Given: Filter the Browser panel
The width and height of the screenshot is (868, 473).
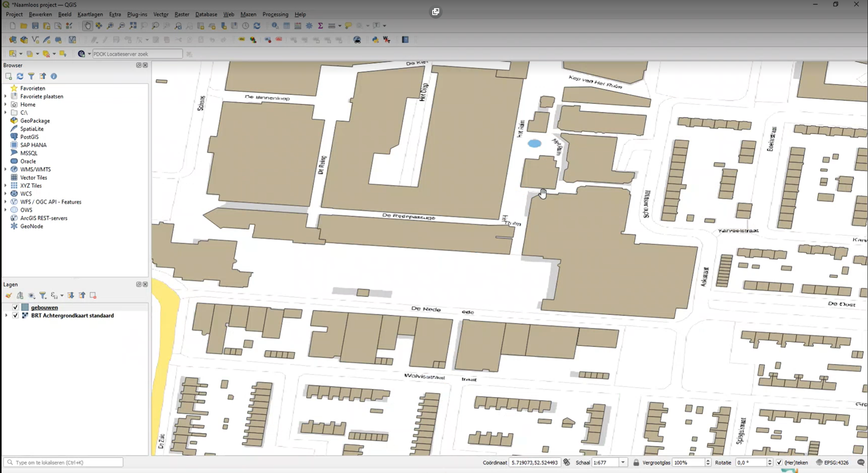Looking at the screenshot, I should point(31,76).
